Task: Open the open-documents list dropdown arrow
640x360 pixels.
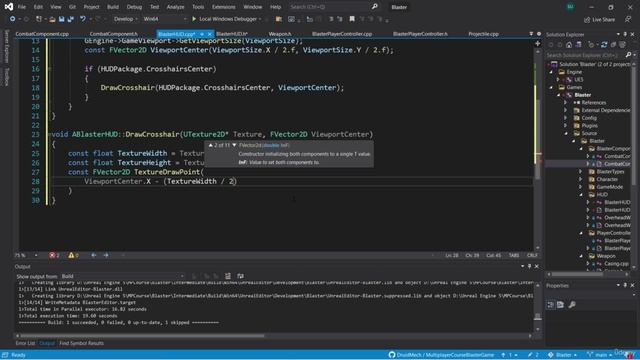Action: tap(531, 34)
